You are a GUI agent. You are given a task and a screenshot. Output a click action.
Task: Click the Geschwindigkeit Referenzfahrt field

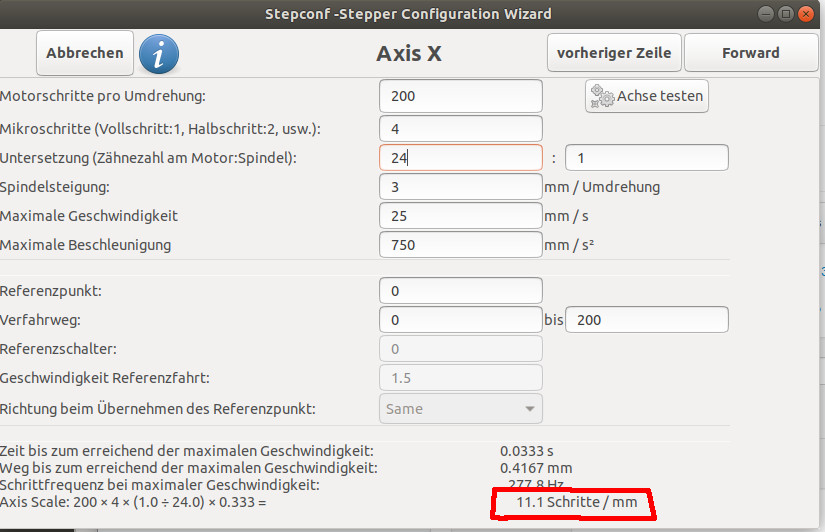click(460, 378)
